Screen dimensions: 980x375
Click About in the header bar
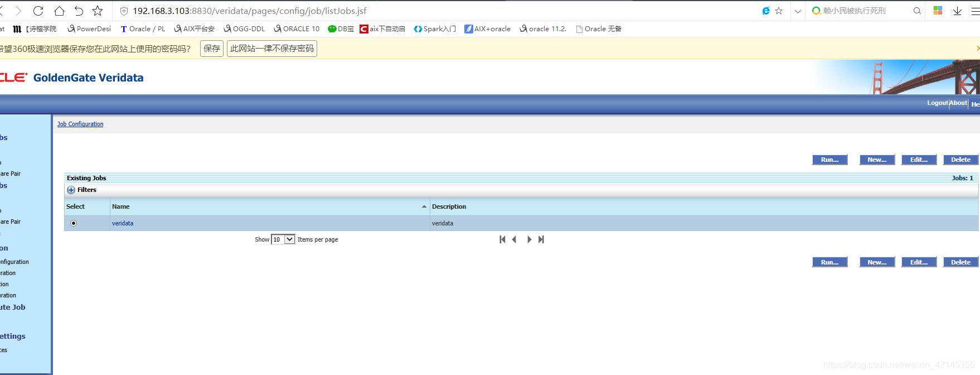coord(958,103)
